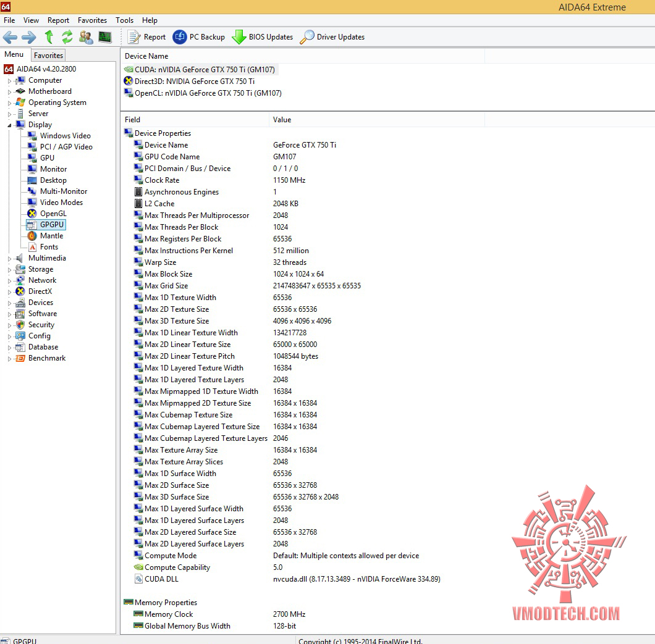Viewport: 655px width, 644px height.
Task: Open the Help menu
Action: 150,20
